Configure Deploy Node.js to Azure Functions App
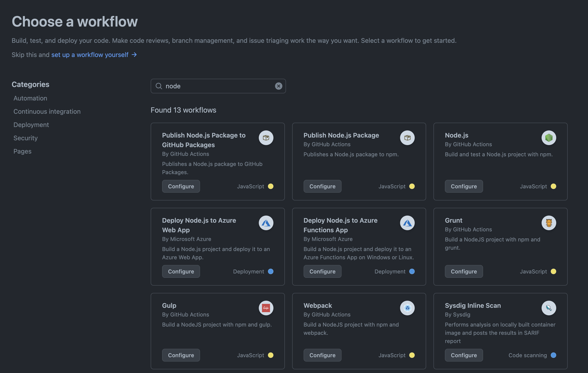Viewport: 588px width, 373px height. point(322,272)
